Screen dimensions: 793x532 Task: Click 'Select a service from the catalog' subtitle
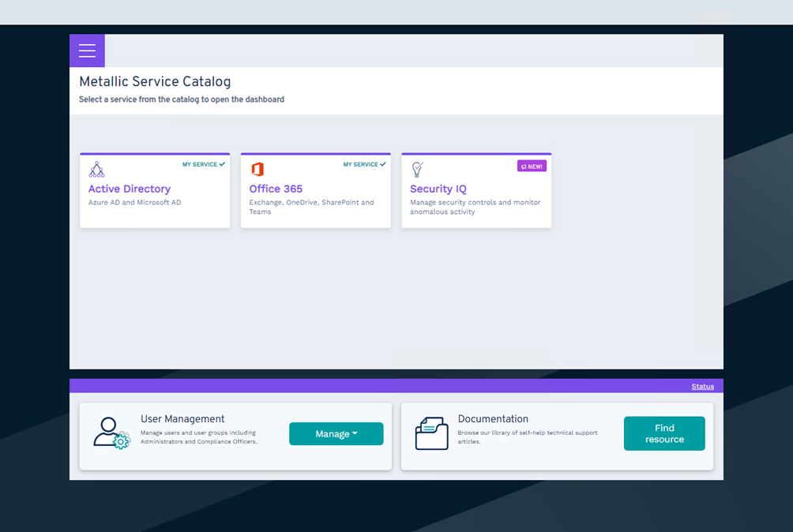tap(182, 99)
